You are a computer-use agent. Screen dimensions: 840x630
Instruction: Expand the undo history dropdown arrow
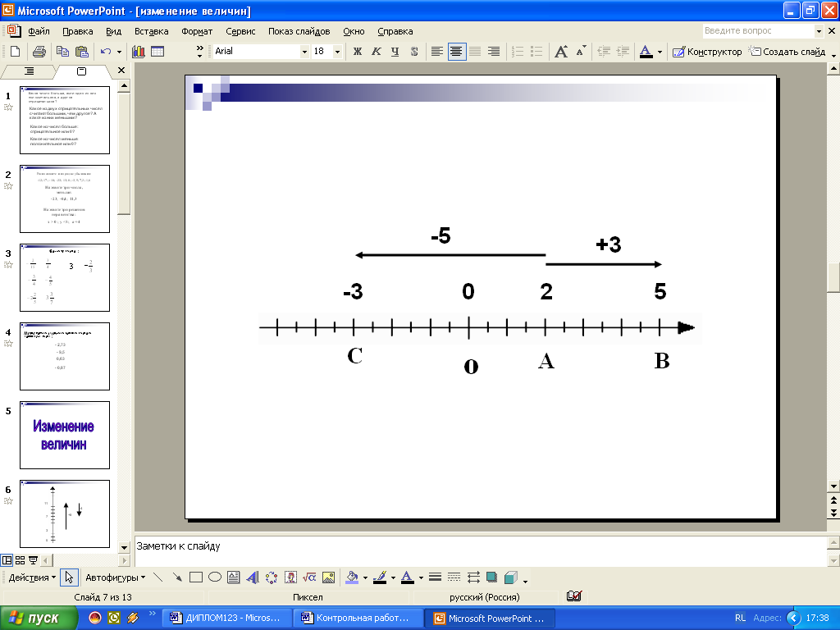pos(119,52)
